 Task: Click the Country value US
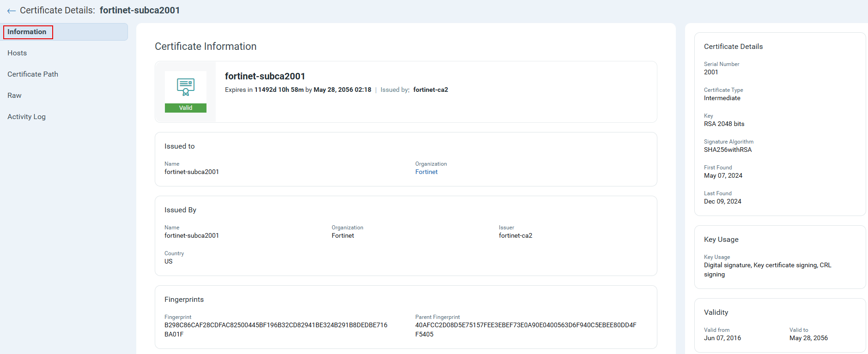pos(169,261)
